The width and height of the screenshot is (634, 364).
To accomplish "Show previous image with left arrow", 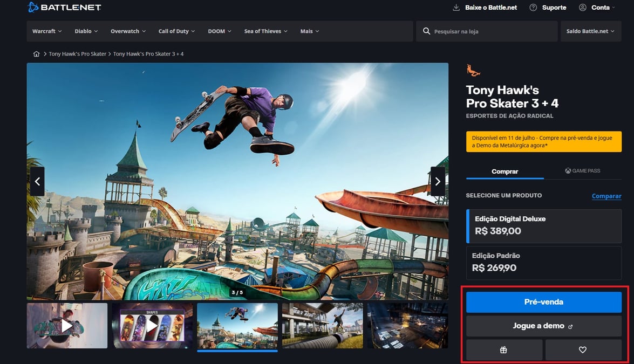I will click(37, 181).
